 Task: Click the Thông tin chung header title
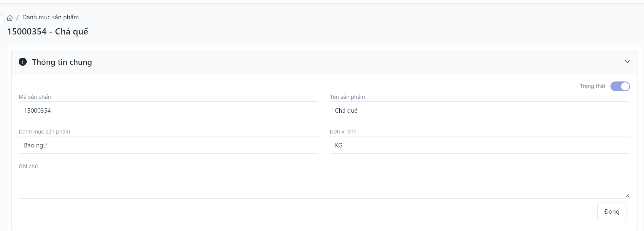pos(62,62)
